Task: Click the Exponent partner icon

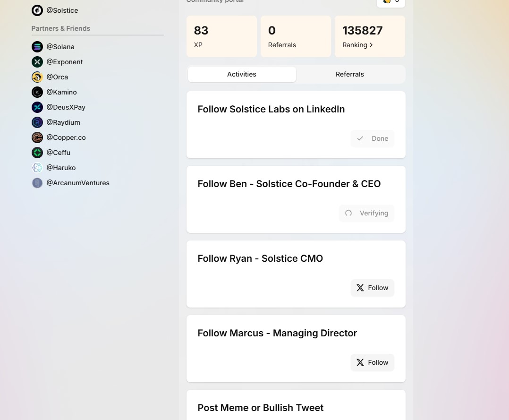Action: [x=37, y=62]
